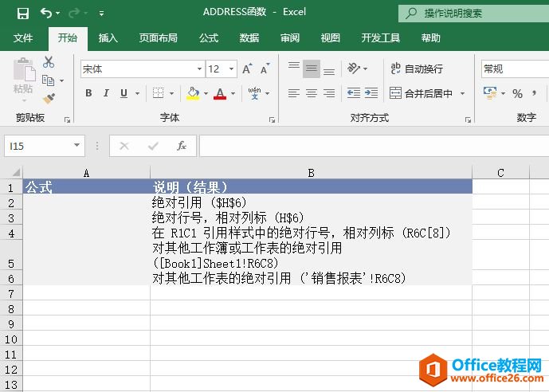
Task: Align text to top of cell
Action: click(x=294, y=68)
